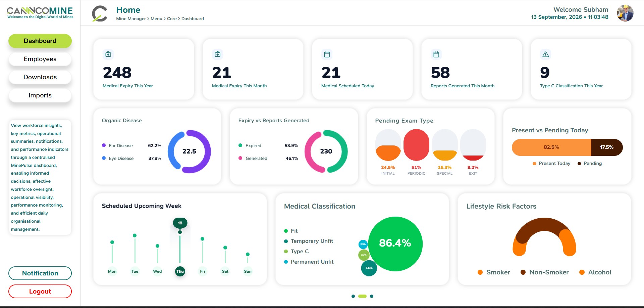Go to the first carousel page dot
The image size is (644, 308).
tap(353, 296)
